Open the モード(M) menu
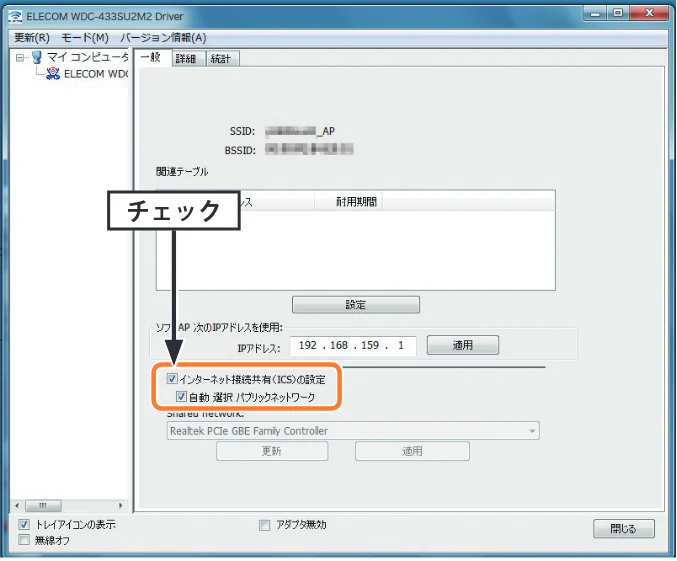Image resolution: width=677 pixels, height=561 pixels. click(85, 38)
